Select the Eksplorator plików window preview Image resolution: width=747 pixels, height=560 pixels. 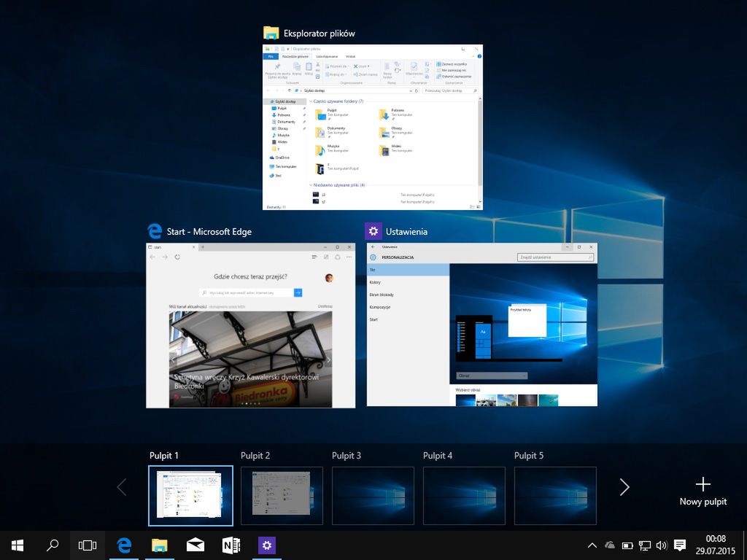[x=373, y=128]
